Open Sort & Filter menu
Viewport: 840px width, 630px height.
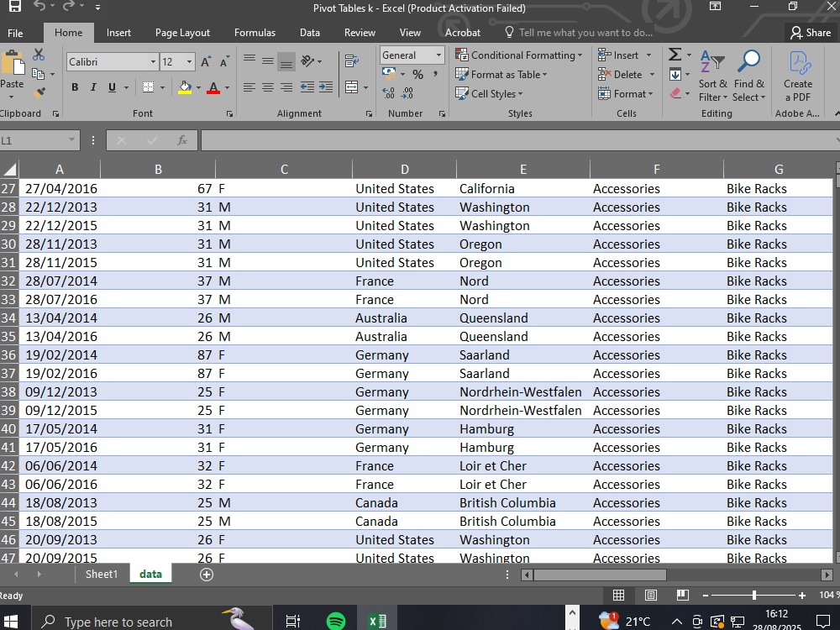click(713, 76)
